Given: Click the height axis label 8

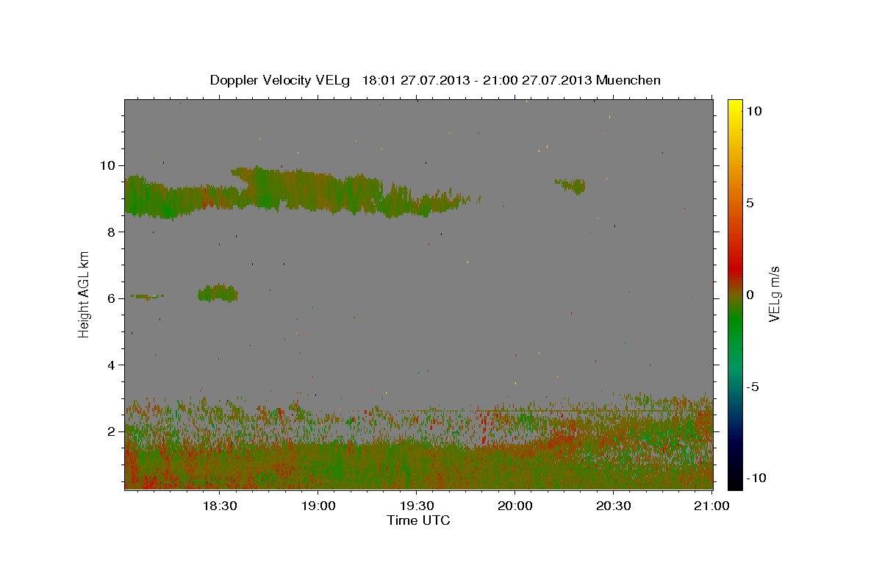Looking at the screenshot, I should (x=110, y=232).
